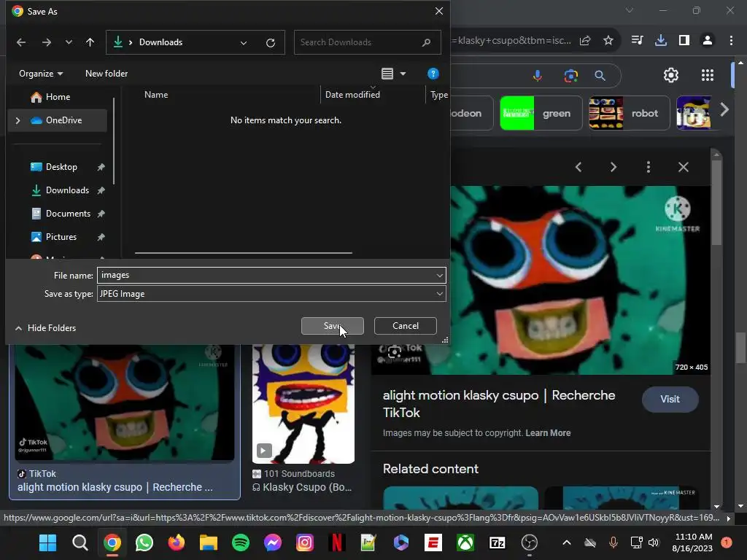This screenshot has height=560, width=747.
Task: Click the Back arrow in Save As dialog
Action: tap(21, 42)
